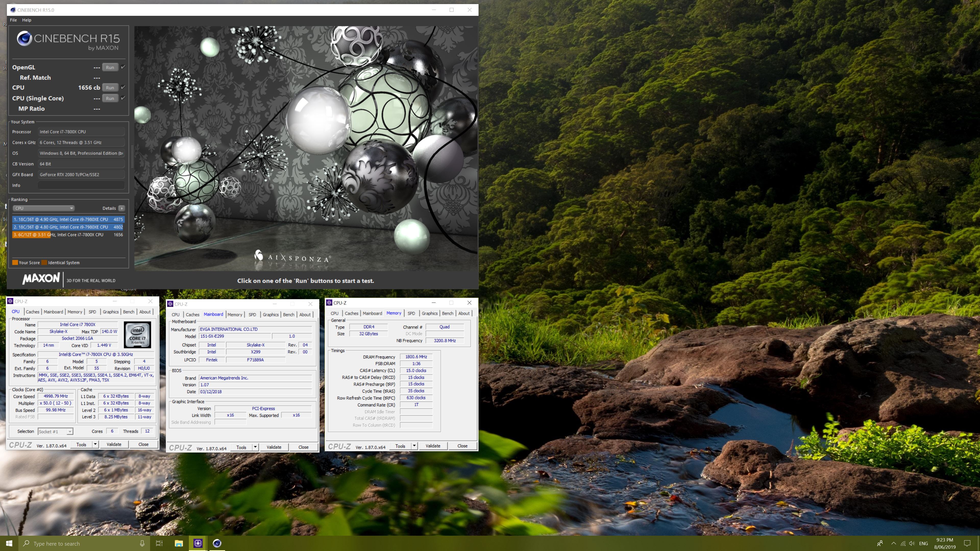Click Tools button in the CPU-Z Memory window
This screenshot has height=551, width=980.
(400, 446)
